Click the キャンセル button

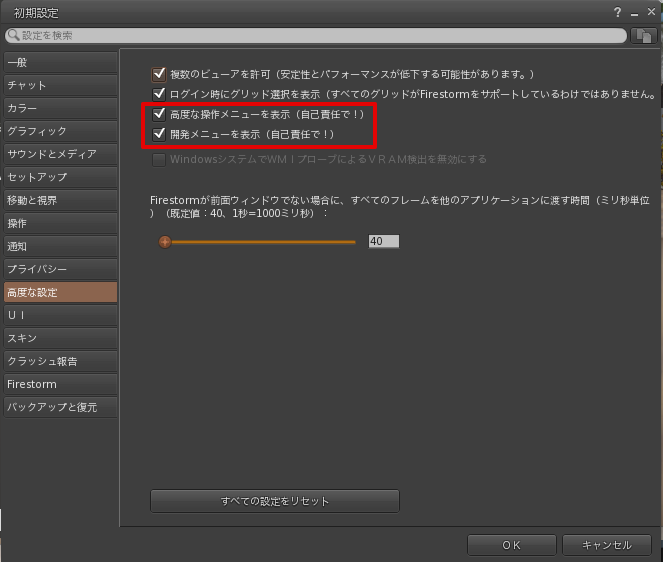pos(607,545)
